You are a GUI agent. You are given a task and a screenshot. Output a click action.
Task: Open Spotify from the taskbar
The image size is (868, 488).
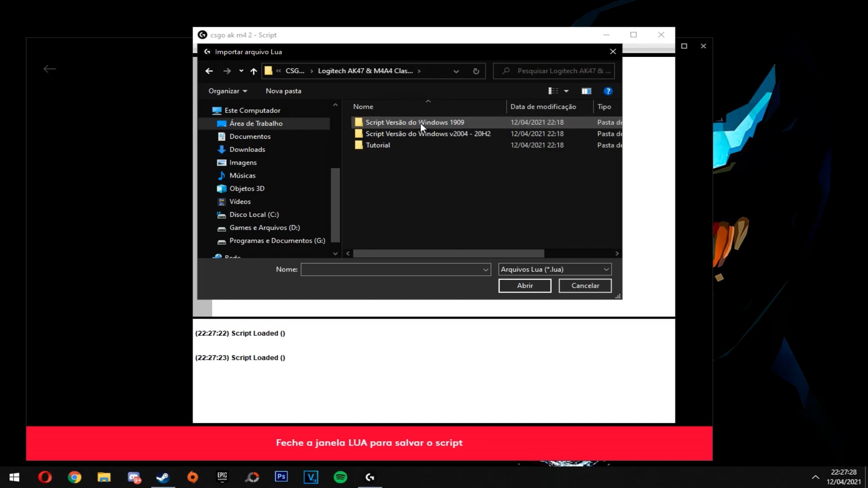tap(340, 477)
